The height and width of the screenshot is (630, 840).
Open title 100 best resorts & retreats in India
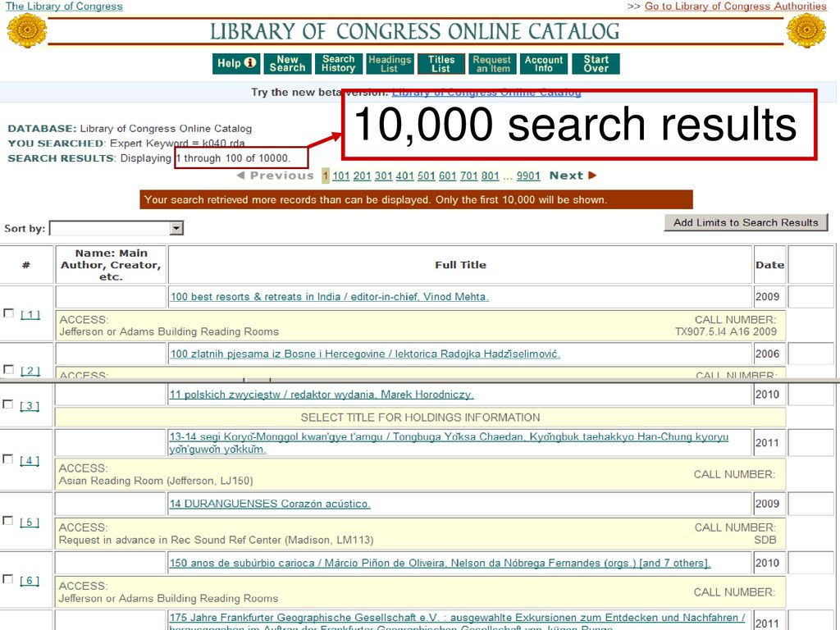[x=330, y=297]
